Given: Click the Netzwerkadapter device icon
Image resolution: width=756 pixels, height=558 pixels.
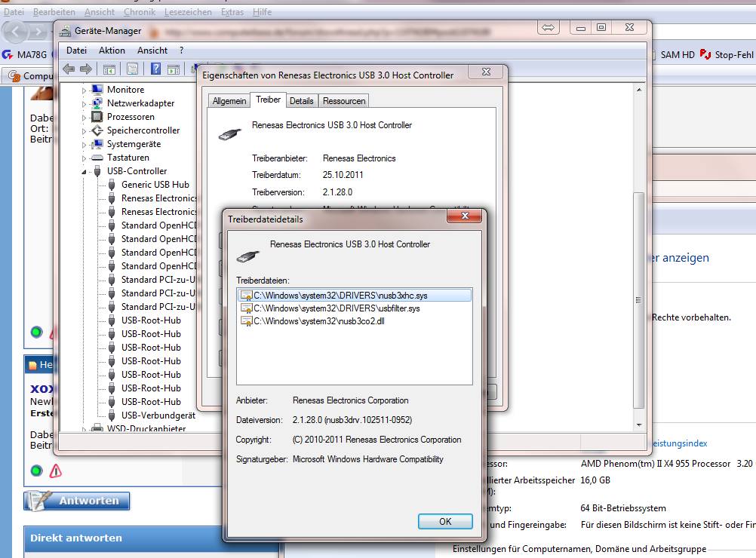Looking at the screenshot, I should pyautogui.click(x=97, y=103).
